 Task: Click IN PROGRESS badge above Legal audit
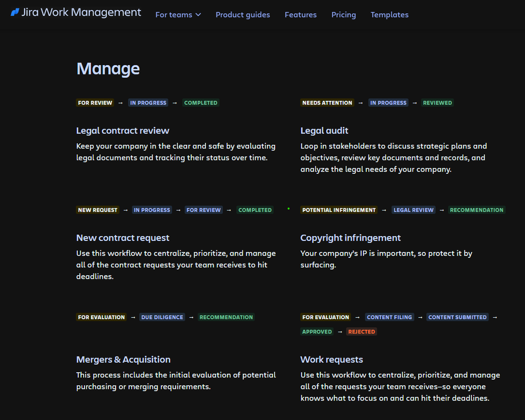coord(388,103)
